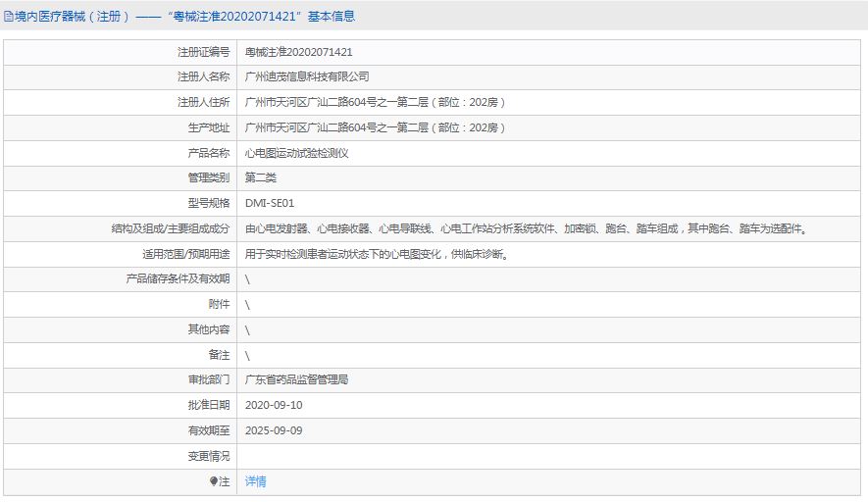This screenshot has height=502, width=868.
Task: Click the 变更情况 label cell
Action: [120, 456]
